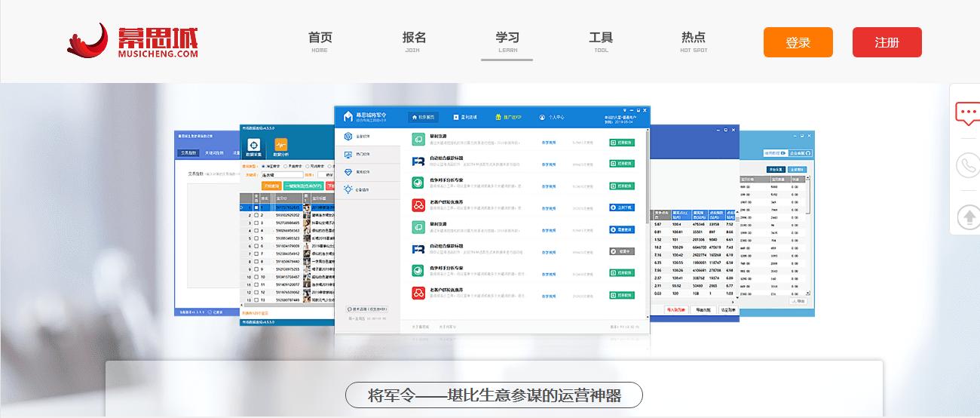Click green 一键复制宝贝ID button in data window
The height and width of the screenshot is (418, 980).
[x=304, y=186]
